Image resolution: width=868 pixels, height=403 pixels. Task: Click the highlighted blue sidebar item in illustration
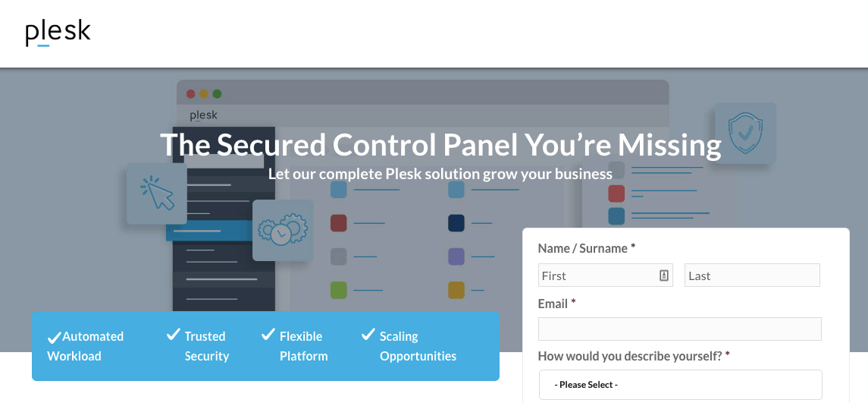[x=210, y=231]
